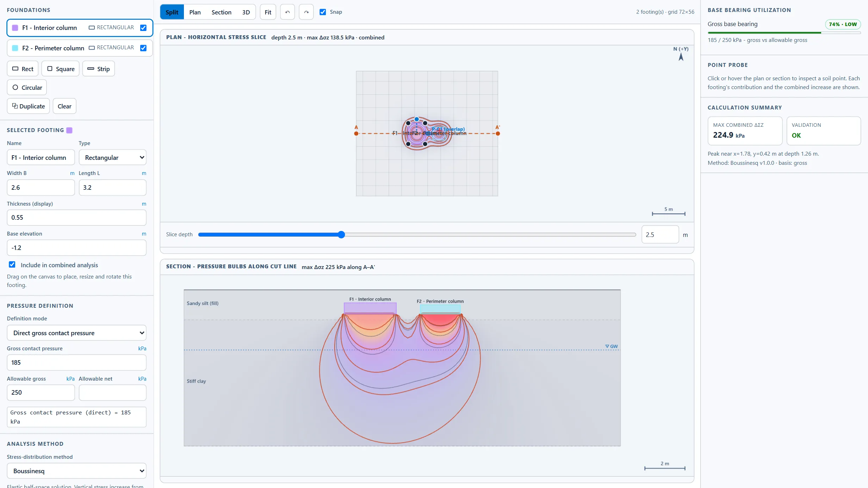Add a Square footing

click(61, 69)
